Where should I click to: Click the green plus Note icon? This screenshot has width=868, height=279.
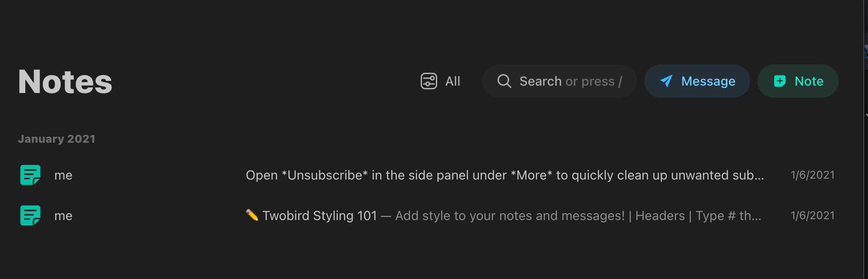tap(780, 81)
